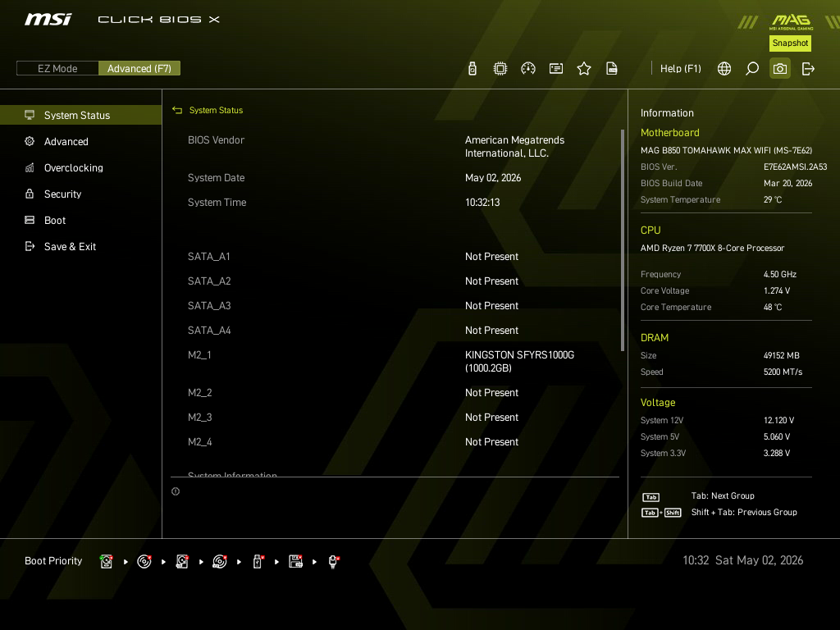840x630 pixels.
Task: Click the System Status breadcrumb heading
Action: click(x=216, y=111)
